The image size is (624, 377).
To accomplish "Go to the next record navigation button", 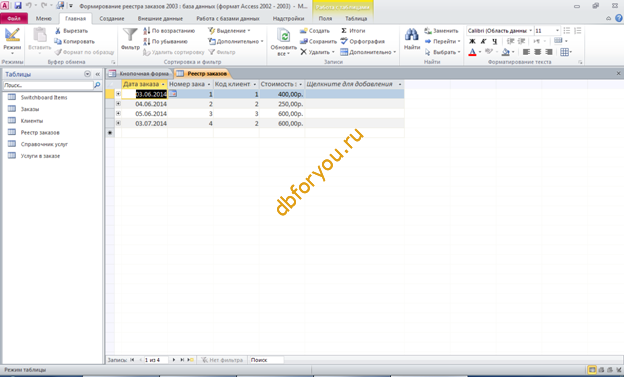I will pos(174,360).
